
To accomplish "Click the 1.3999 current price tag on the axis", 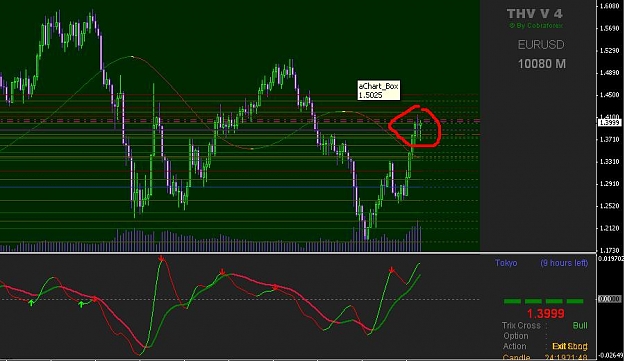I will 610,123.
